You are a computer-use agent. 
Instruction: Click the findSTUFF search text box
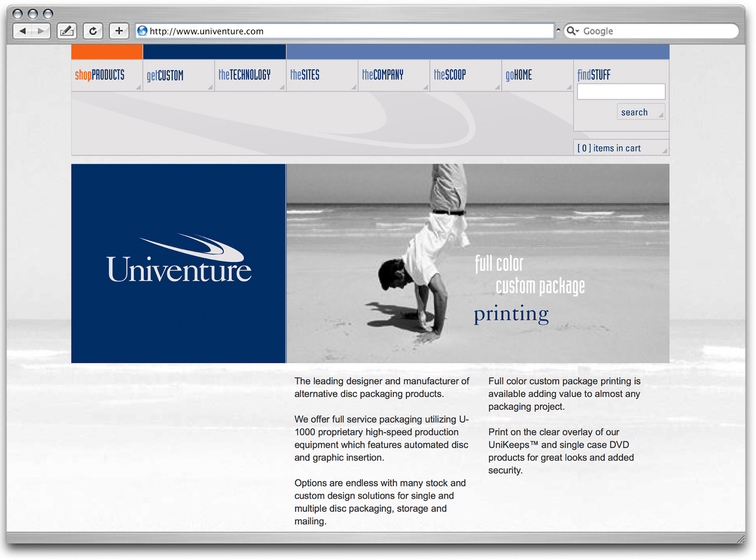pos(621,92)
